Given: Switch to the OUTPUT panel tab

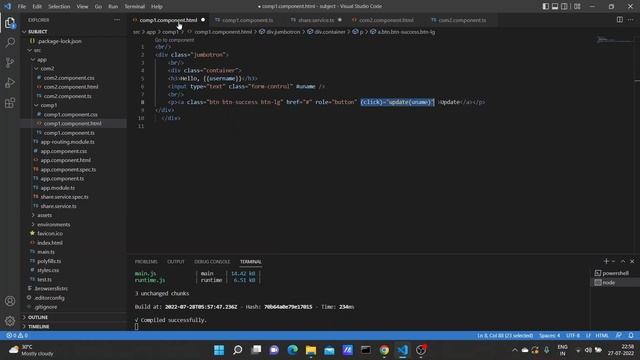Looking at the screenshot, I should click(176, 262).
